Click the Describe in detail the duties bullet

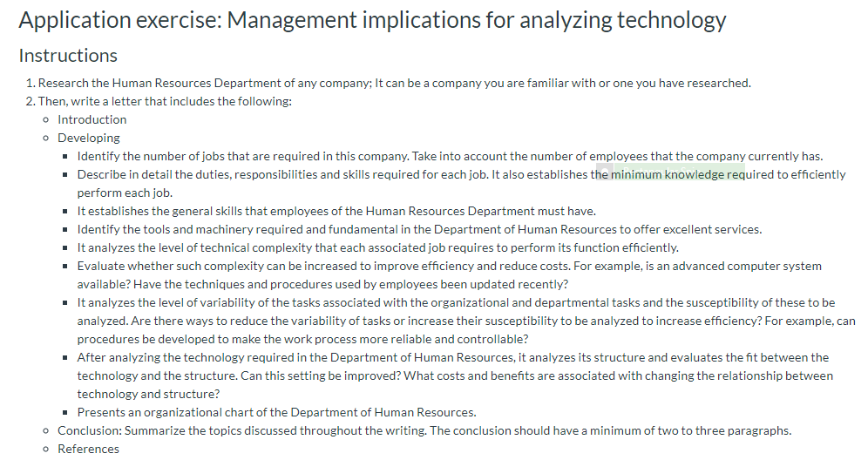point(331,174)
